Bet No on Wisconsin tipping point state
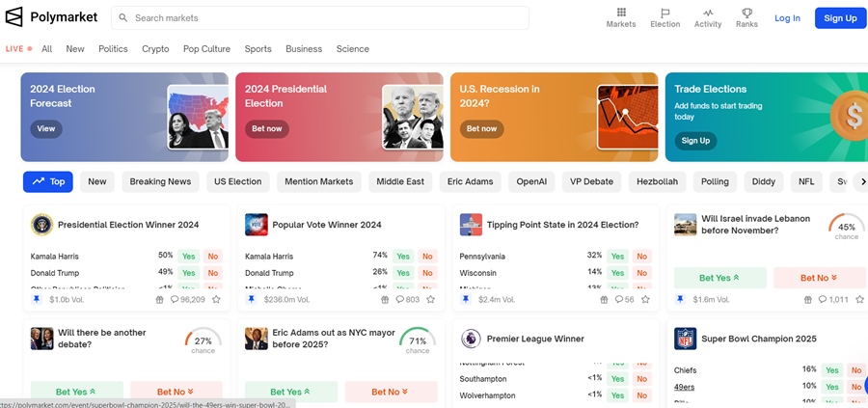The width and height of the screenshot is (868, 408). pyautogui.click(x=641, y=273)
